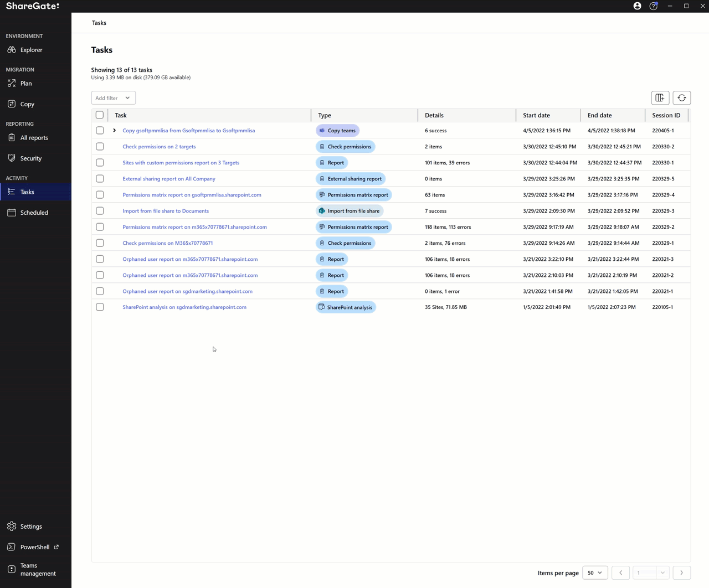The width and height of the screenshot is (709, 588).
Task: Open the Settings gear icon
Action: pyautogui.click(x=12, y=527)
